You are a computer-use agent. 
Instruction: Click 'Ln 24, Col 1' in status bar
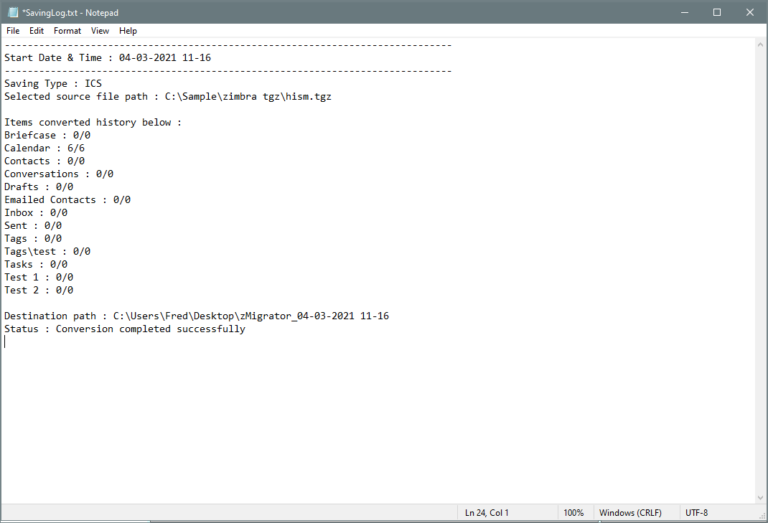[487, 513]
